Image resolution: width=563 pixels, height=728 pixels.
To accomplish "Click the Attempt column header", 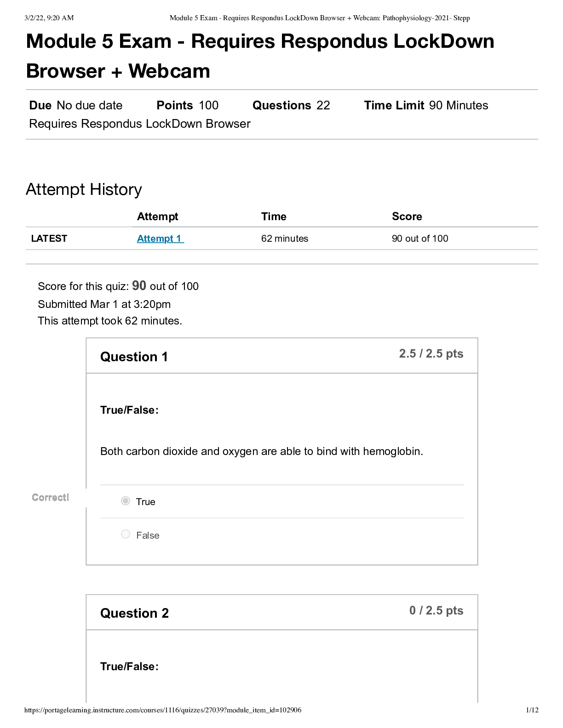I will pos(157,216).
